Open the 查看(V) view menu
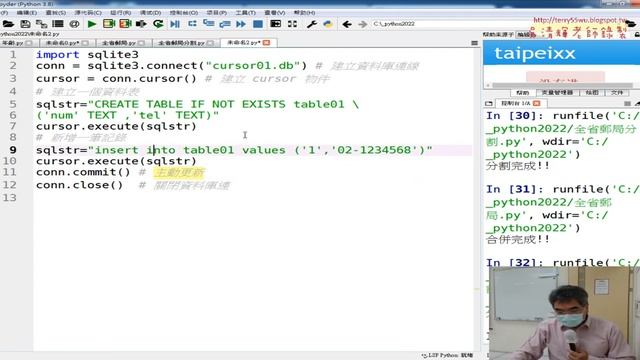 [275, 13]
